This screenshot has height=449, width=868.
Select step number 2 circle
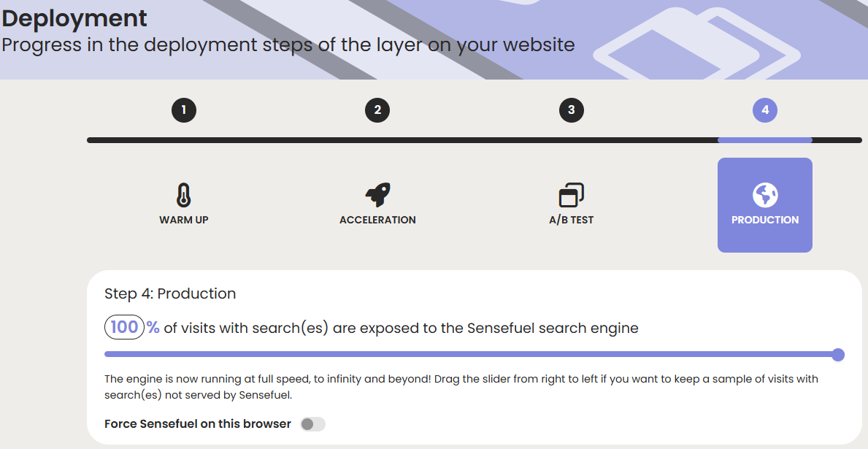(x=377, y=110)
